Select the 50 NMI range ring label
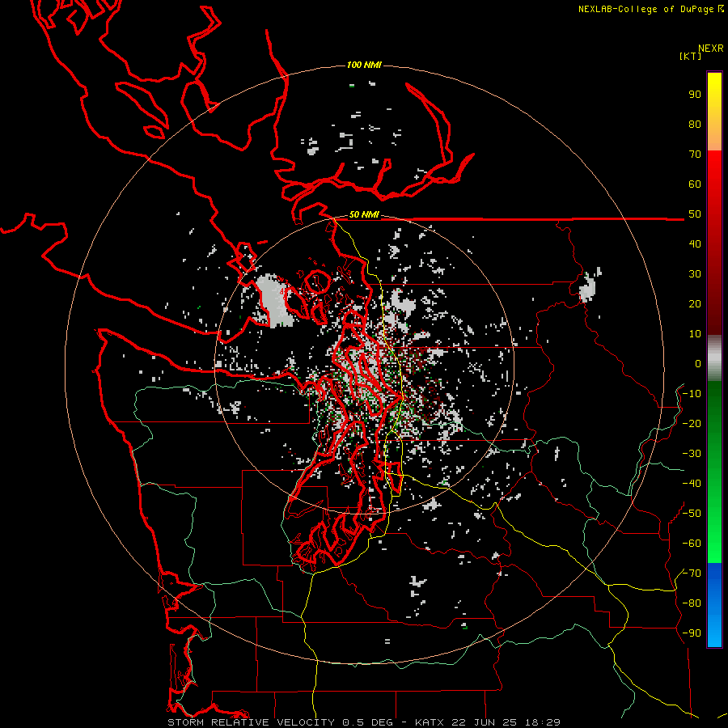 [364, 214]
